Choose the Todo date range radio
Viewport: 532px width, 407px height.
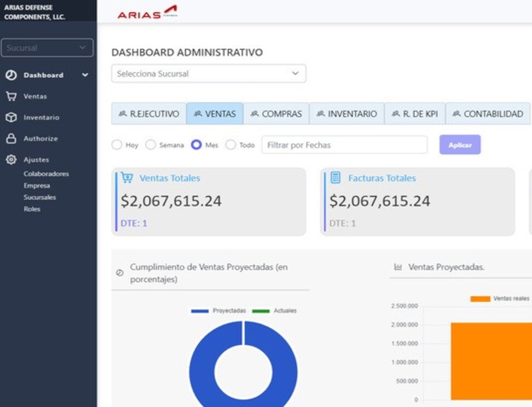coord(230,145)
